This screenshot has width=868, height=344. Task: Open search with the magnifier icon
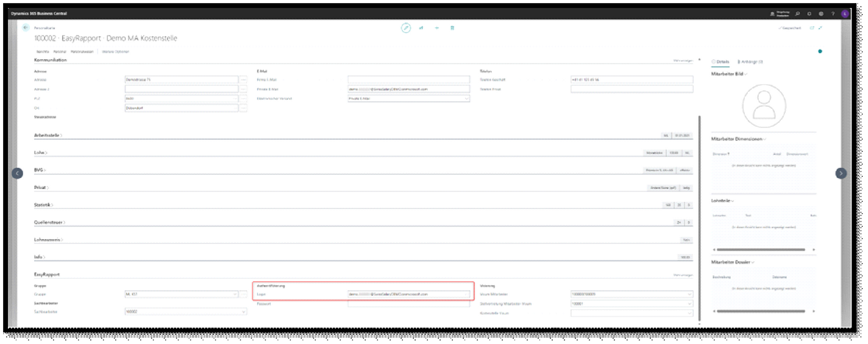(x=798, y=13)
